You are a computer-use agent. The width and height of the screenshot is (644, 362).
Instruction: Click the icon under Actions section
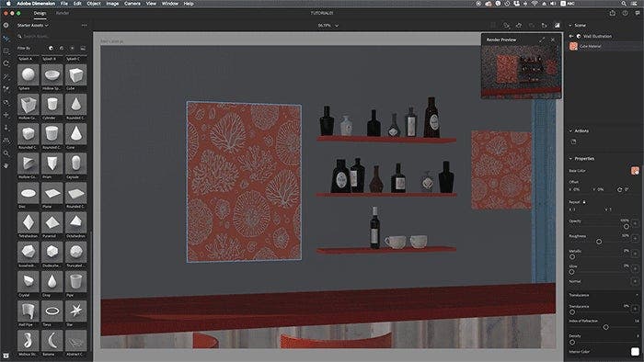(x=573, y=141)
